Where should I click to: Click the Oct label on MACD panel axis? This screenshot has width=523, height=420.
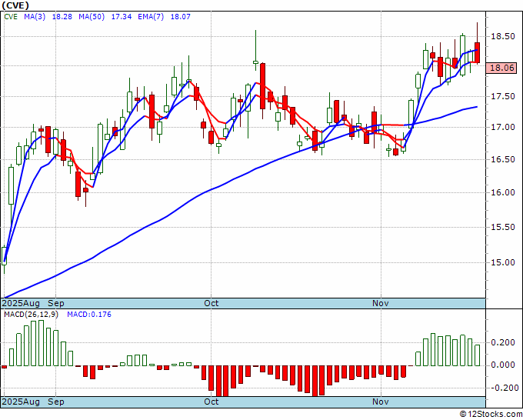(212, 402)
